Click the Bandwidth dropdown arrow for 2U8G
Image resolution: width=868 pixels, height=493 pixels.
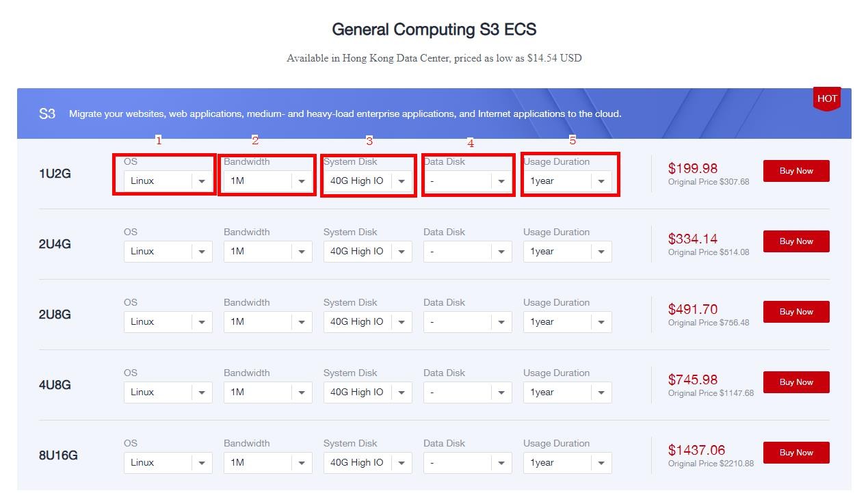click(302, 322)
